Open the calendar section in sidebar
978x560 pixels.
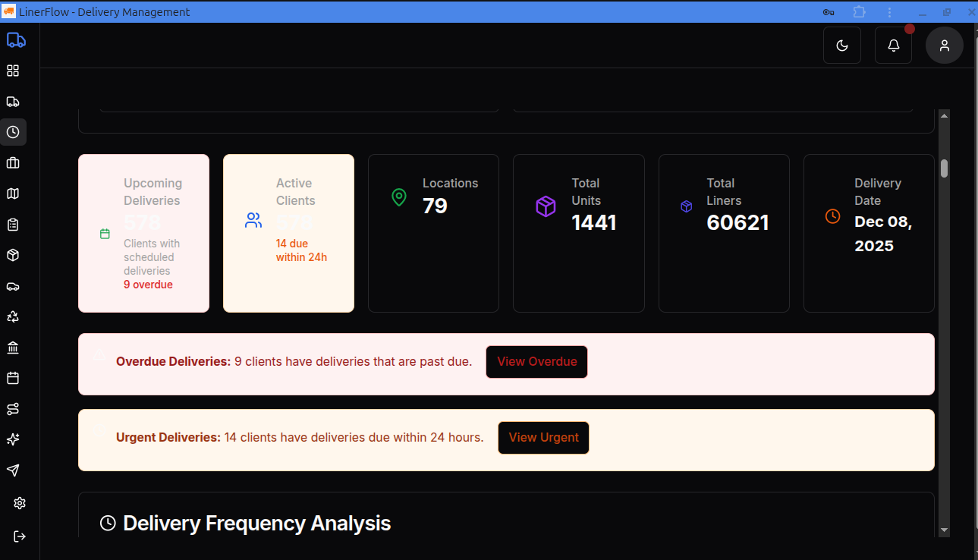14,378
